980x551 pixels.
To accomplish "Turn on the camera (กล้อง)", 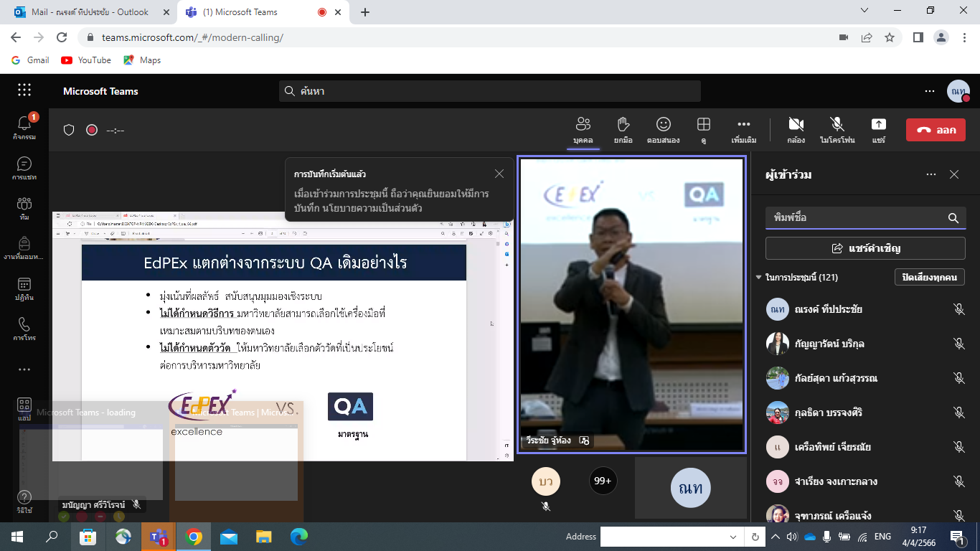I will [x=796, y=130].
